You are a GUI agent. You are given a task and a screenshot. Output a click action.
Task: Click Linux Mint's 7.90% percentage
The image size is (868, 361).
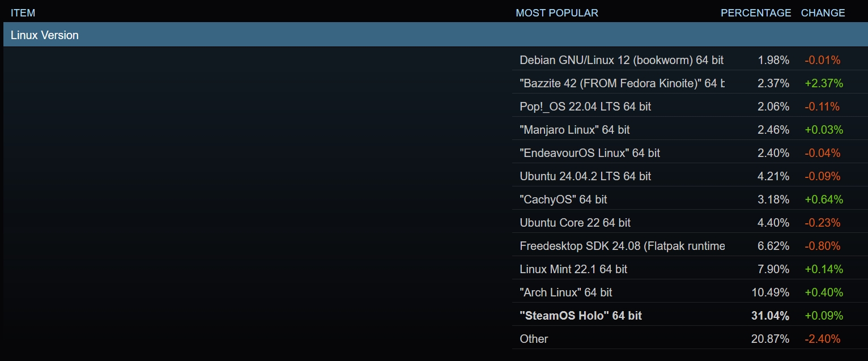(773, 269)
